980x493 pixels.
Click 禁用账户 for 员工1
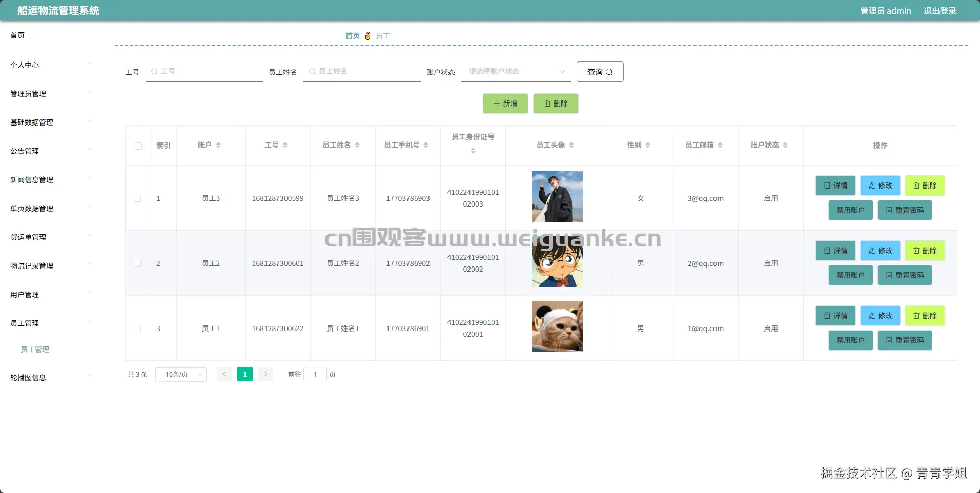tap(851, 340)
